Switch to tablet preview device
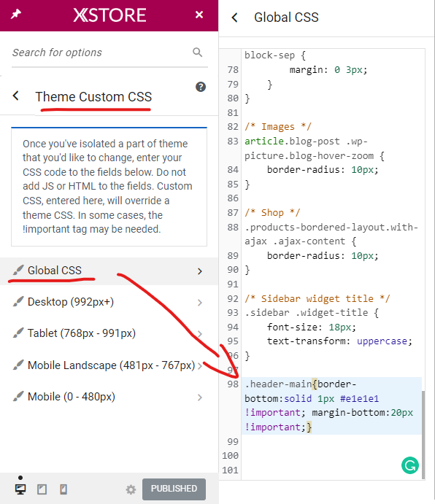The width and height of the screenshot is (435, 504). point(42,489)
